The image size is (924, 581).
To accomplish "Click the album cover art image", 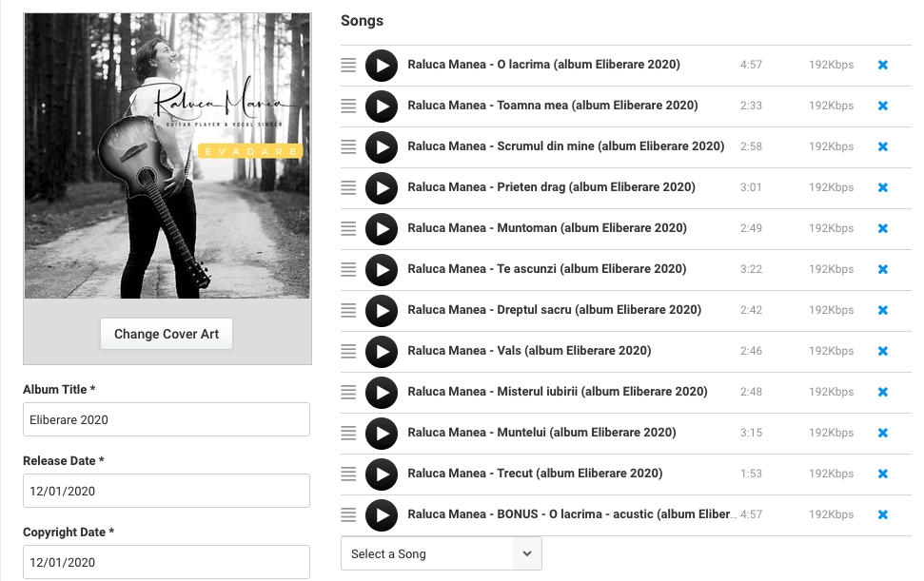I will [167, 156].
